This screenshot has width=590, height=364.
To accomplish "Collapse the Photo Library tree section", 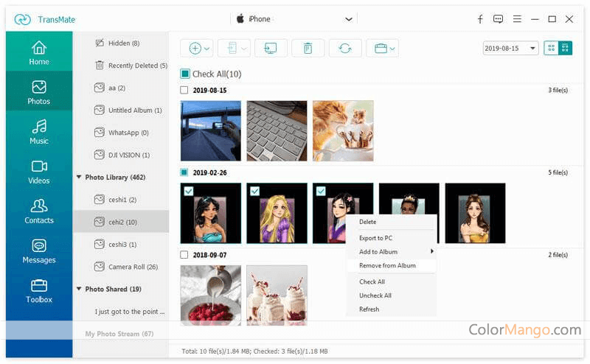I will 79,178.
